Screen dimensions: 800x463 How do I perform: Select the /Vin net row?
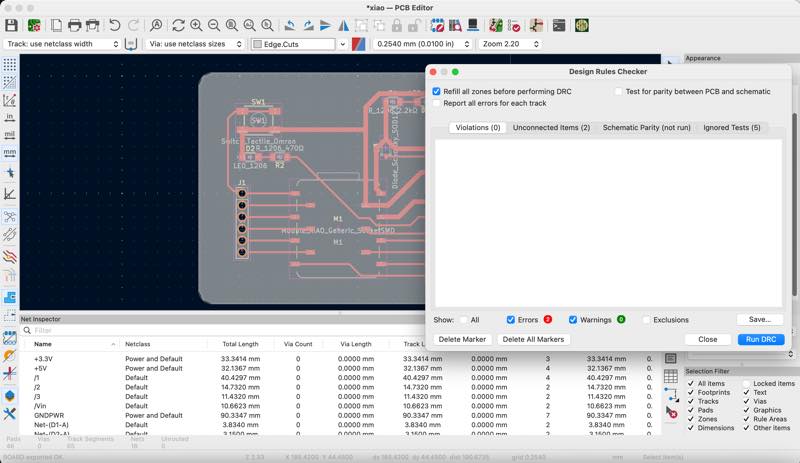(x=337, y=406)
